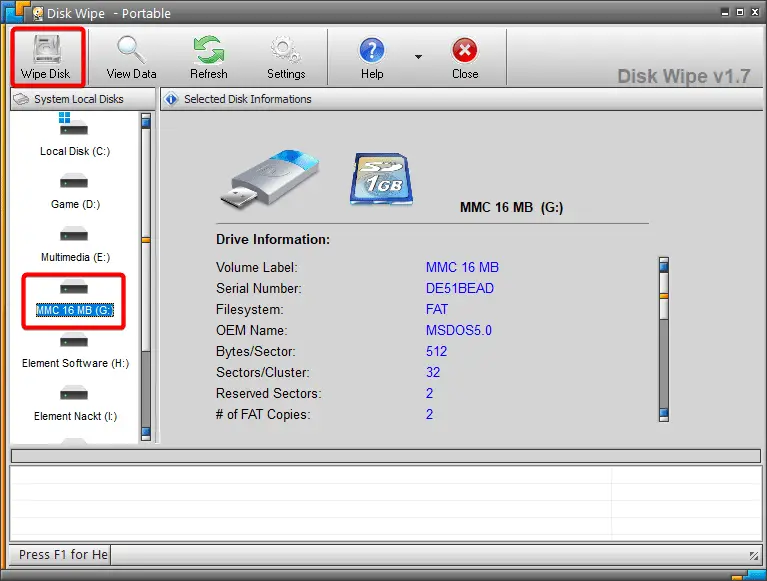Click the drive information scrollbar down arrow
The height and width of the screenshot is (581, 767).
tap(664, 414)
